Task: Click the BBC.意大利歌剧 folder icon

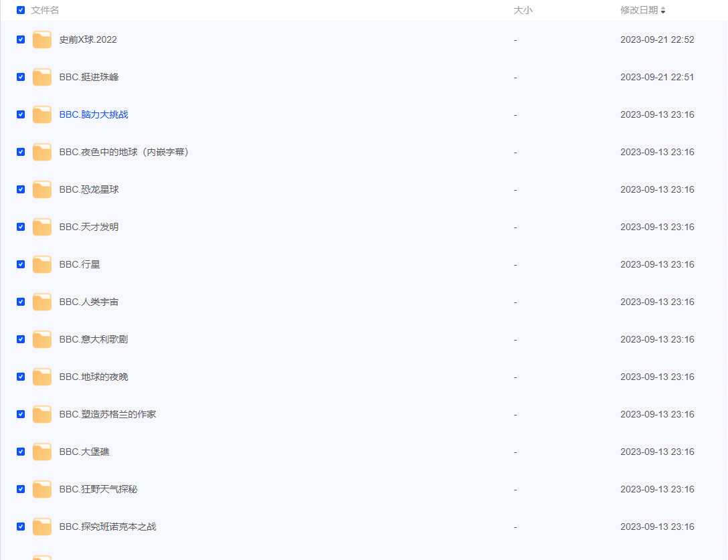Action: (42, 340)
